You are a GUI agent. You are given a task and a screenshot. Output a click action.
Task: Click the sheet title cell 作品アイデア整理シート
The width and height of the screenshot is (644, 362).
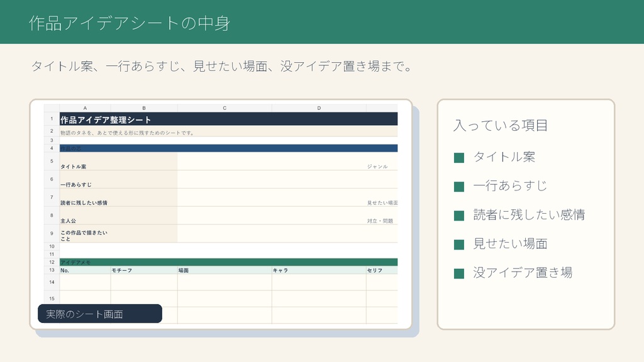point(228,119)
